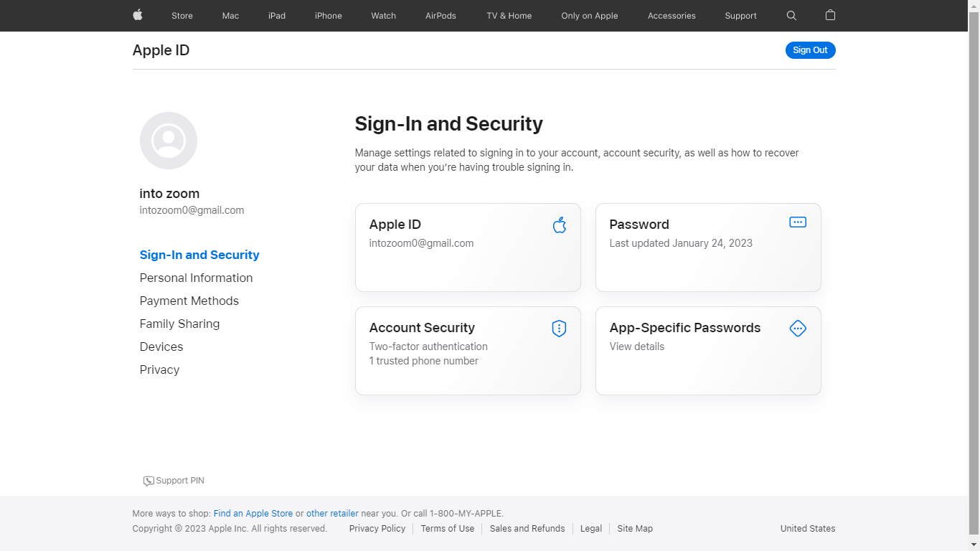980x551 pixels.
Task: Change region via United States link
Action: [x=808, y=529]
